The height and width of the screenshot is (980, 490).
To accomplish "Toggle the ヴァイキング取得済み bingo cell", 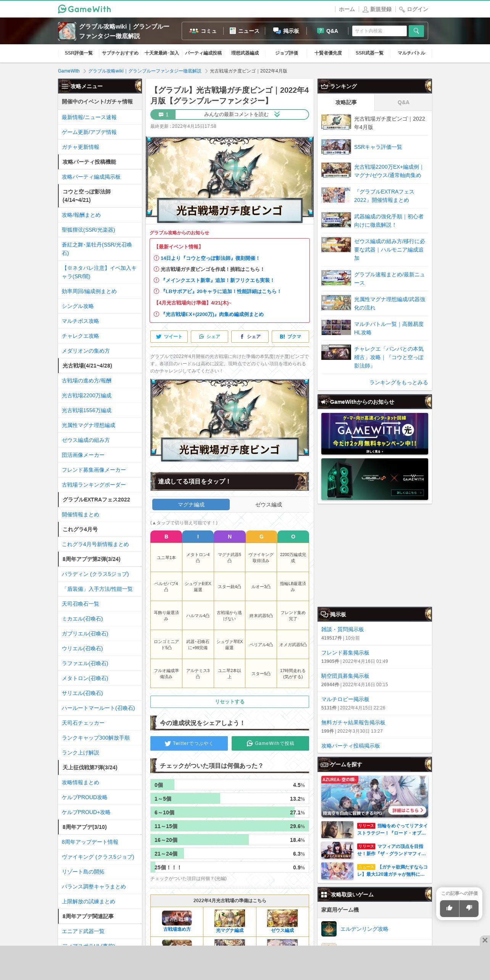I will pos(261,558).
